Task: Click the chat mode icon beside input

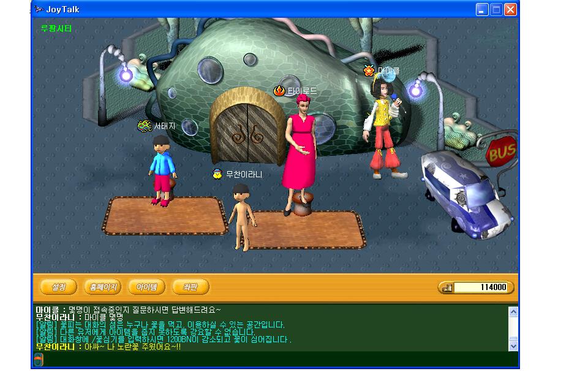Action: (38, 360)
